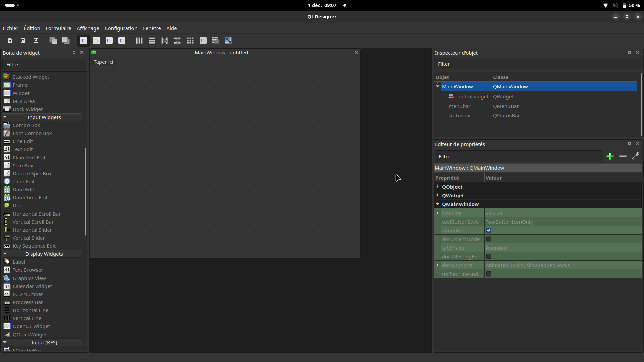This screenshot has height=362, width=644.
Task: Click the widget box Filtre input field
Action: 44,65
